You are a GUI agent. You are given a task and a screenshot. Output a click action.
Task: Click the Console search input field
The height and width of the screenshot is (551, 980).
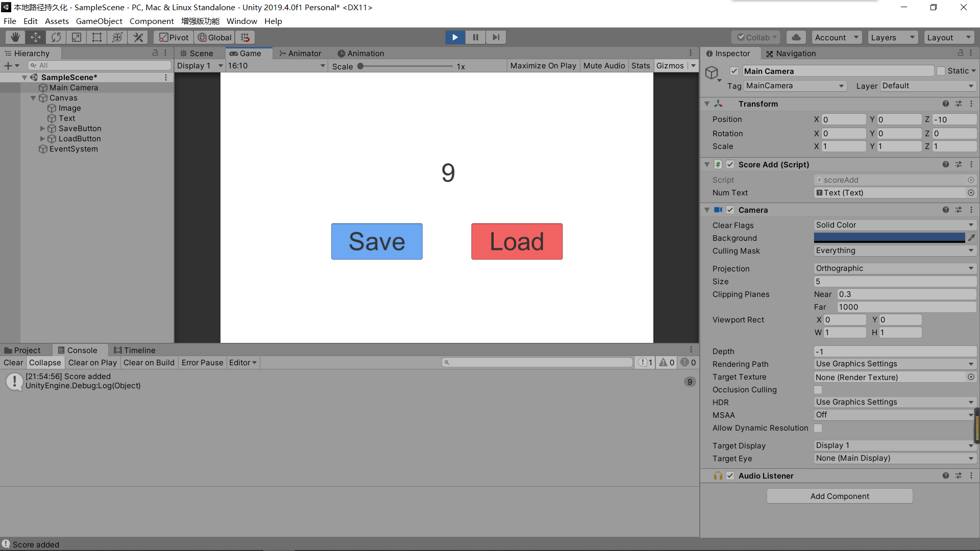tap(536, 362)
